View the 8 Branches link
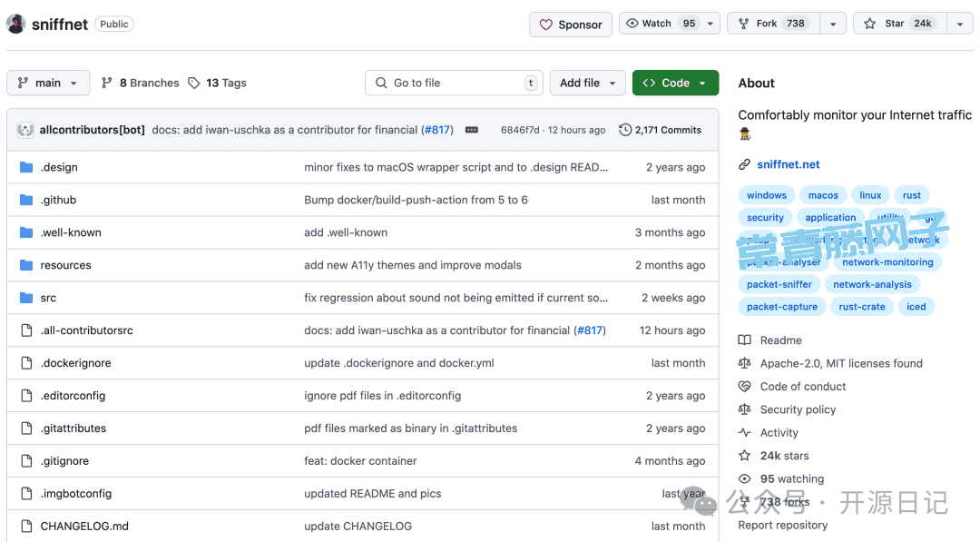980x542 pixels. point(140,83)
